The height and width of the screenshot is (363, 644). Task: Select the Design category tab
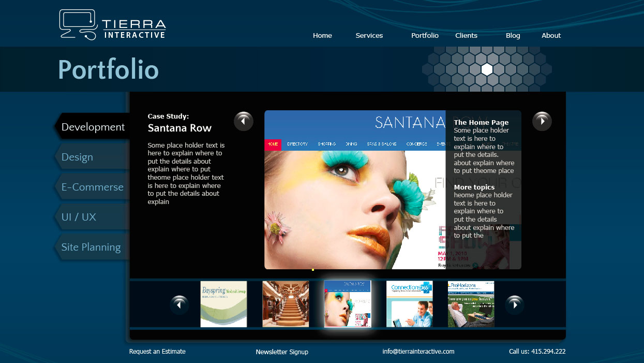[x=92, y=157]
